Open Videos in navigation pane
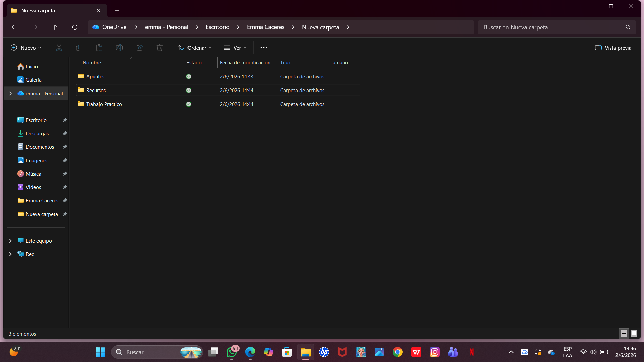Image resolution: width=644 pixels, height=362 pixels. [36, 187]
